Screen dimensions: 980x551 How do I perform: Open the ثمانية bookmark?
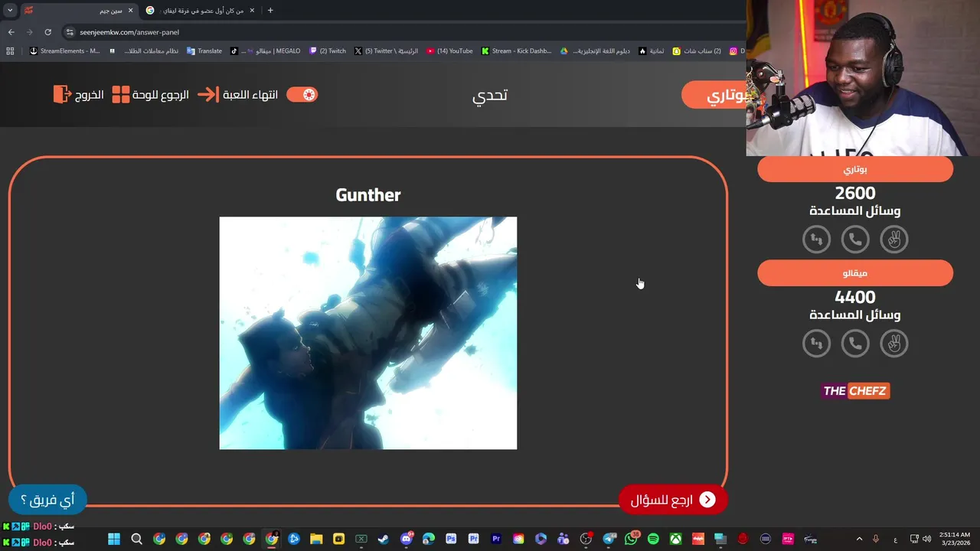pyautogui.click(x=652, y=51)
